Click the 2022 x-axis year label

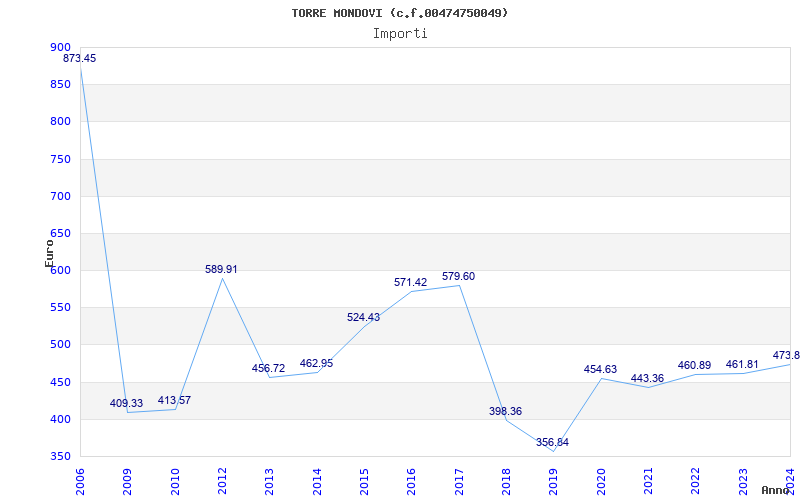click(x=696, y=482)
